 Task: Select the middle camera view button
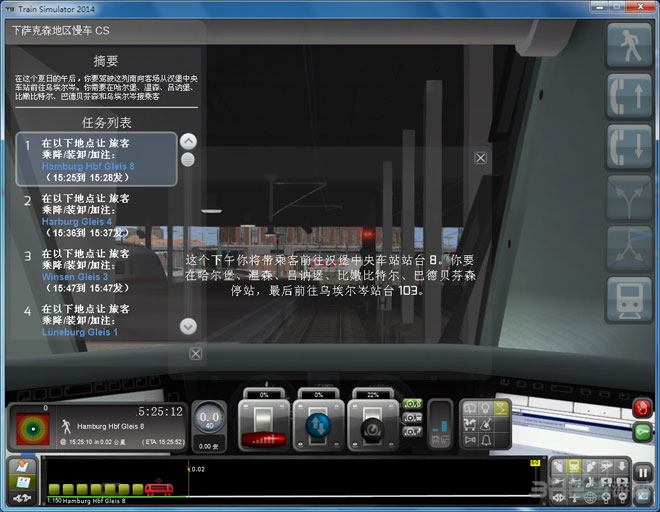click(412, 418)
